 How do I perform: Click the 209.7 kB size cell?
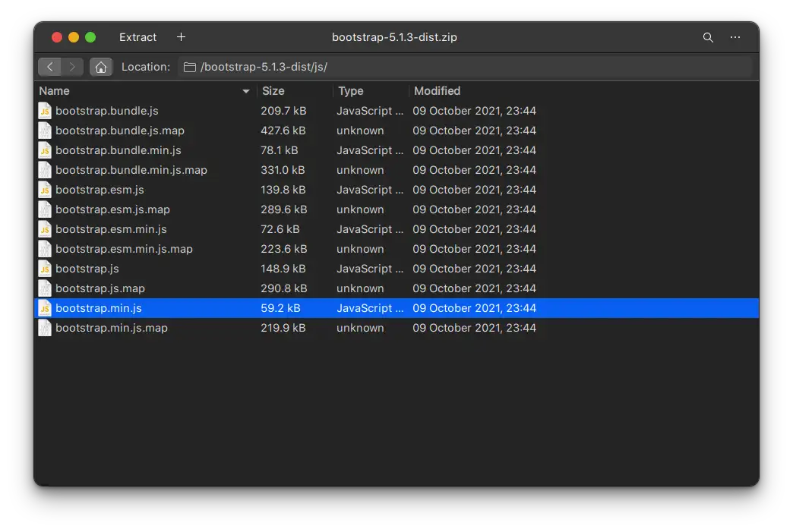pyautogui.click(x=283, y=111)
